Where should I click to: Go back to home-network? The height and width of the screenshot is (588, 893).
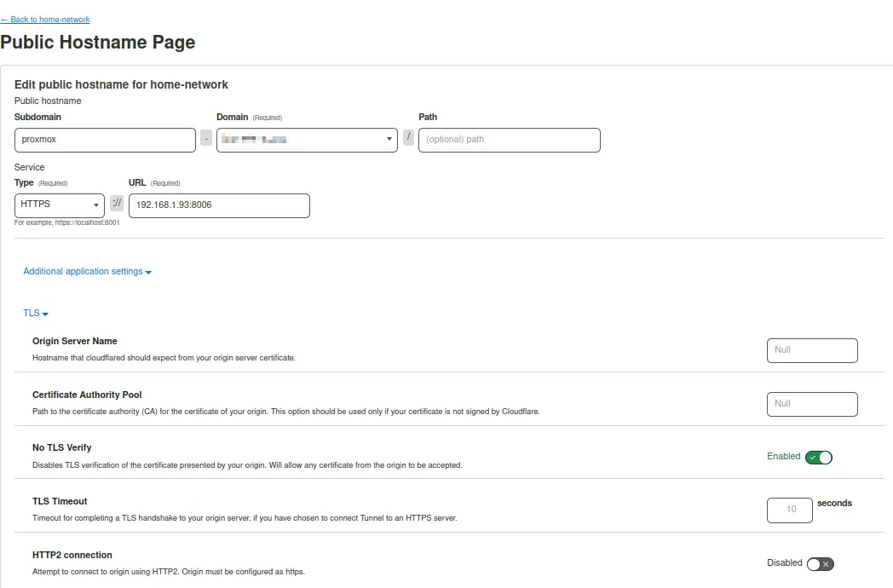tap(45, 20)
